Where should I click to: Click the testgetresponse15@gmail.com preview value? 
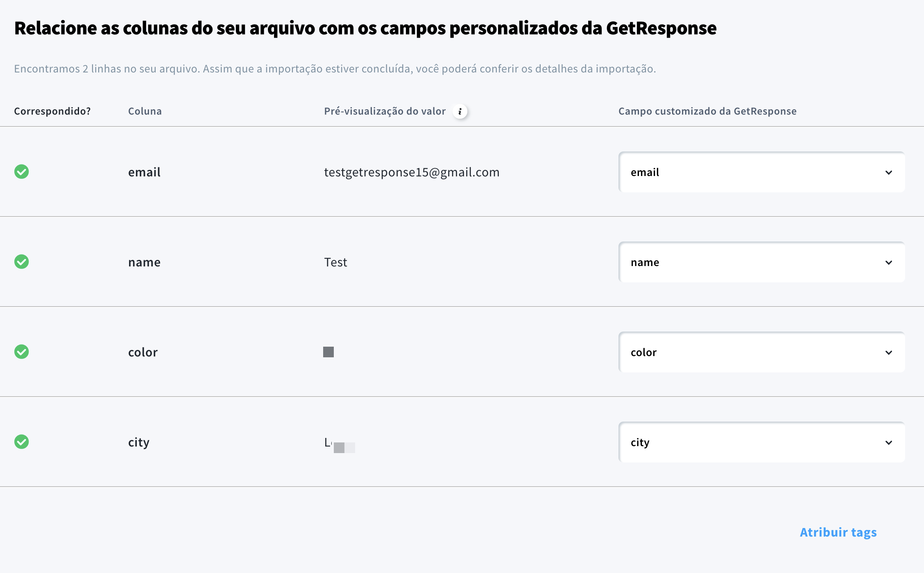pos(412,172)
